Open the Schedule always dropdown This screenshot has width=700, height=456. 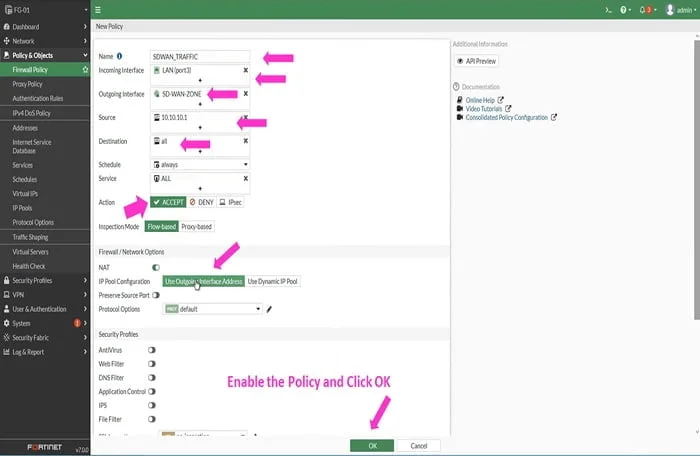pyautogui.click(x=200, y=165)
